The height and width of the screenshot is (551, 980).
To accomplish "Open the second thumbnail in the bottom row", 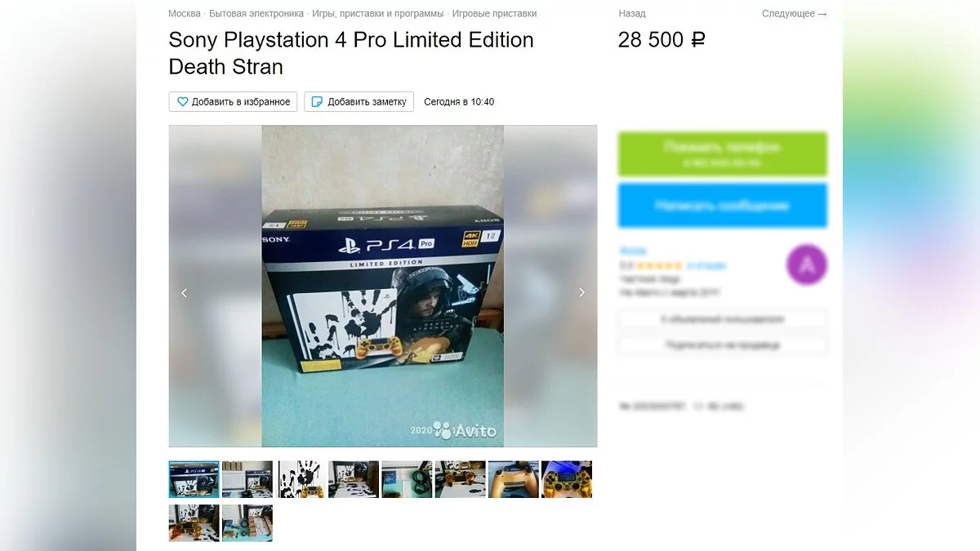I will click(x=247, y=523).
